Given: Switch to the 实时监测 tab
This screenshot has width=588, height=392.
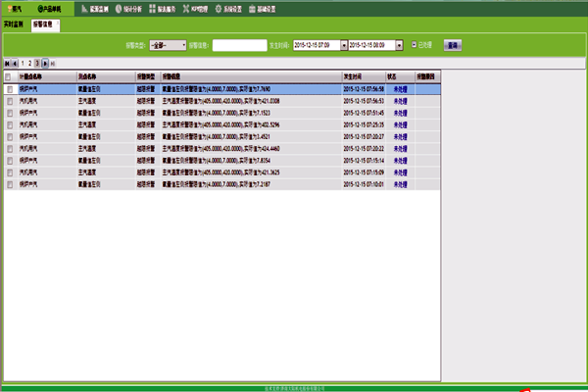Looking at the screenshot, I should coord(14,24).
